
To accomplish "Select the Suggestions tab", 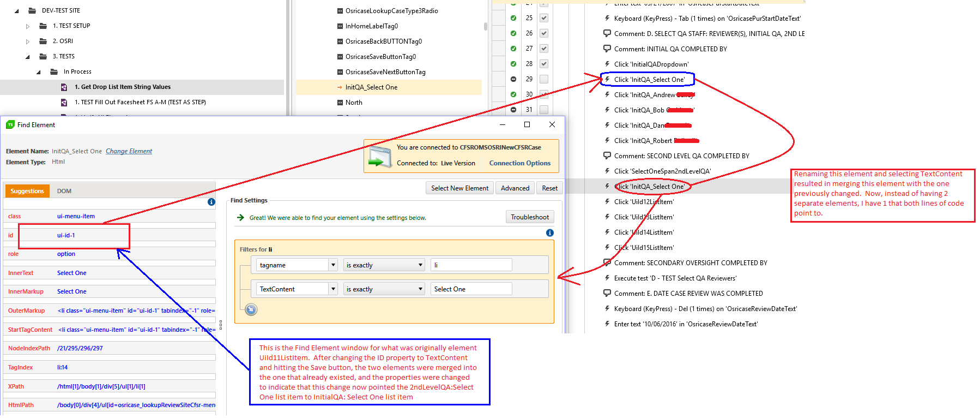I will [27, 191].
